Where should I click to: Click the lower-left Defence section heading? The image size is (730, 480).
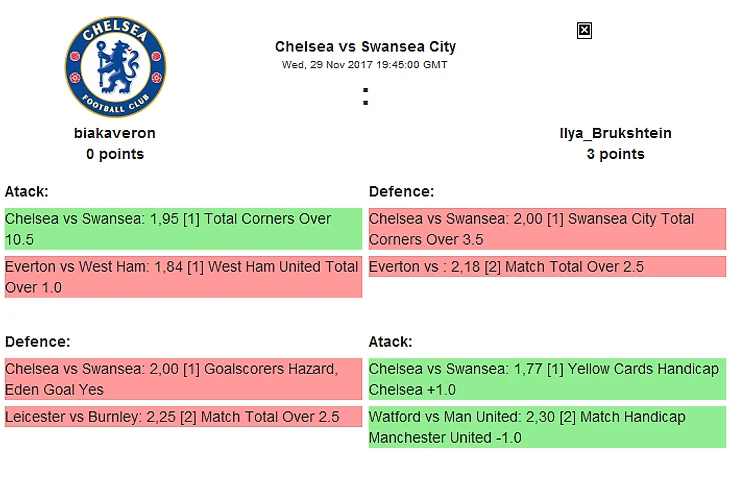click(x=37, y=342)
